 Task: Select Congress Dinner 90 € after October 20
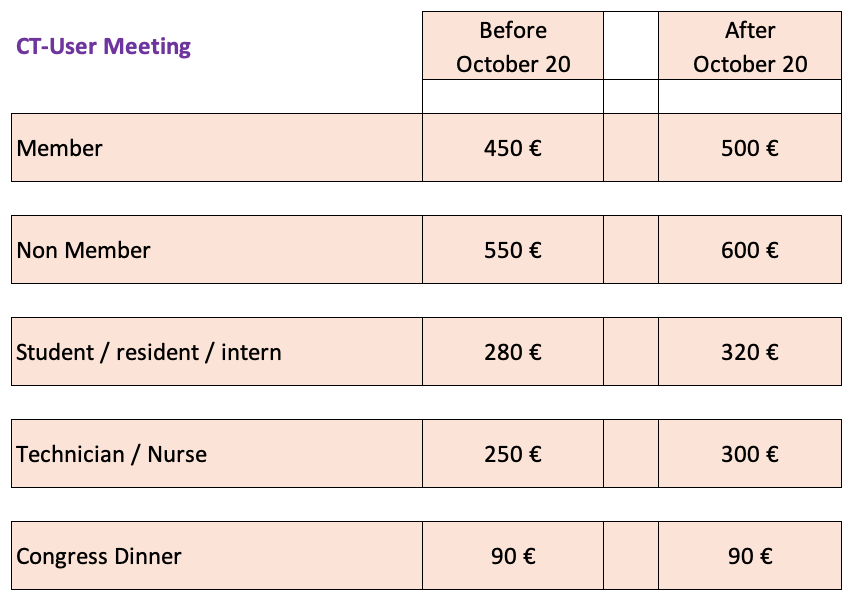(749, 556)
